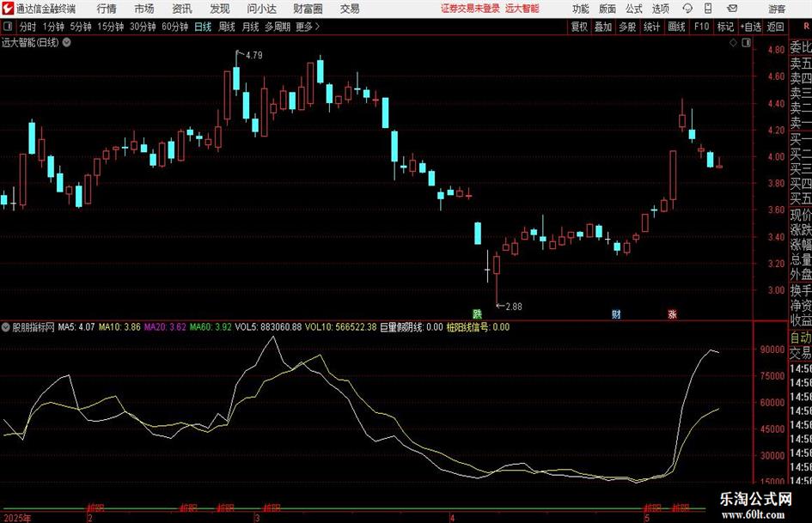Click the green 跌 marker icon
This screenshot has width=812, height=523.
(477, 313)
